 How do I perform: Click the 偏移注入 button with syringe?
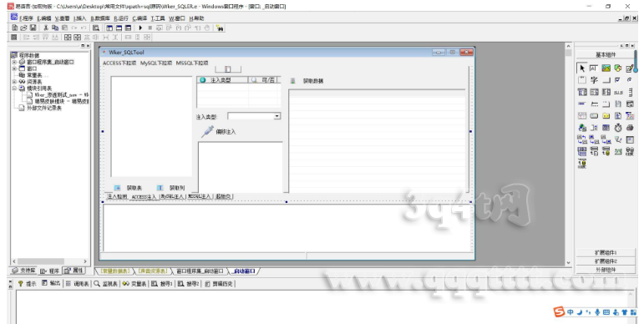pos(219,131)
